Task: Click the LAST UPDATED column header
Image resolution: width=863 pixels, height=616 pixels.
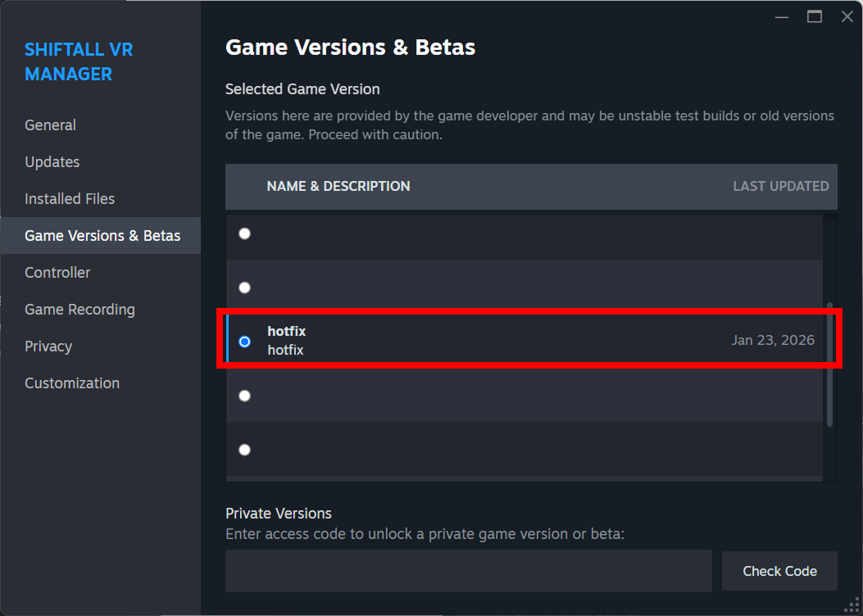Action: (780, 186)
